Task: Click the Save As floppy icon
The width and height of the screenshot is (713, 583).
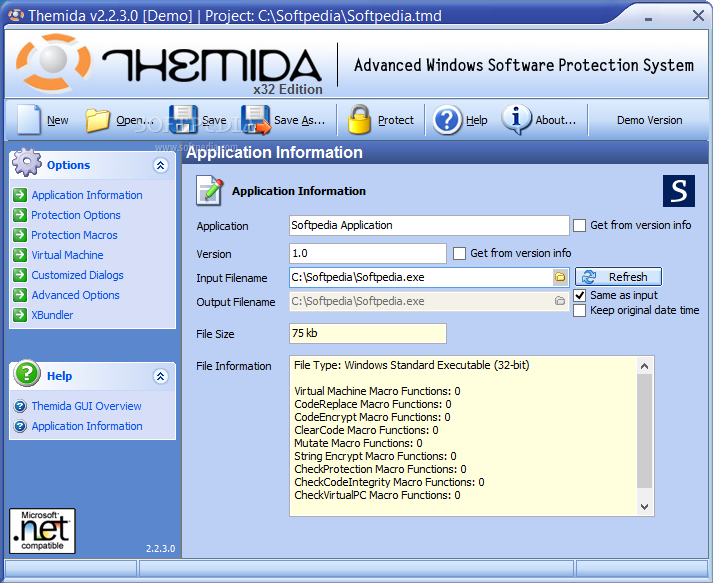Action: tap(256, 120)
